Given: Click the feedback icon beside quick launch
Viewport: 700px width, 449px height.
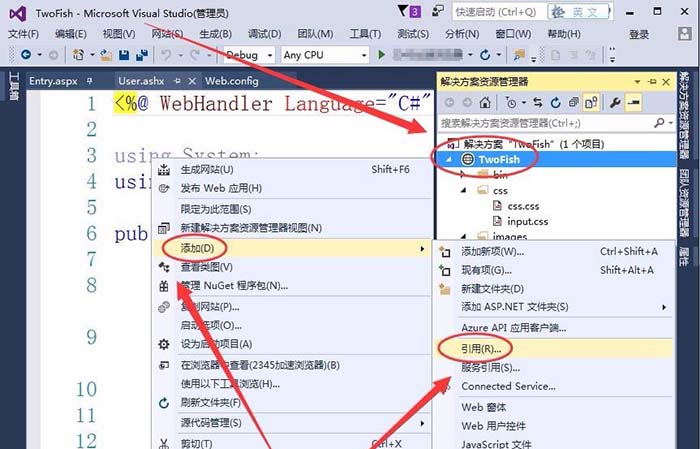Looking at the screenshot, I should (438, 11).
